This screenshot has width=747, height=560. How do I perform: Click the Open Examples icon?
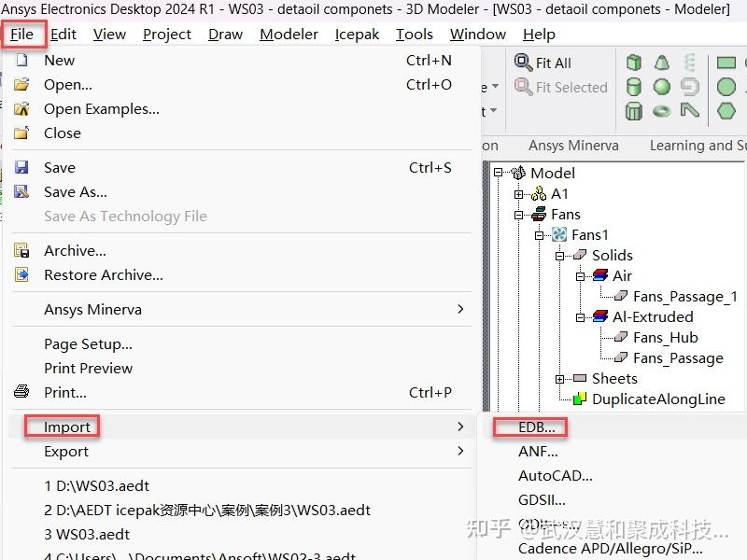[21, 108]
